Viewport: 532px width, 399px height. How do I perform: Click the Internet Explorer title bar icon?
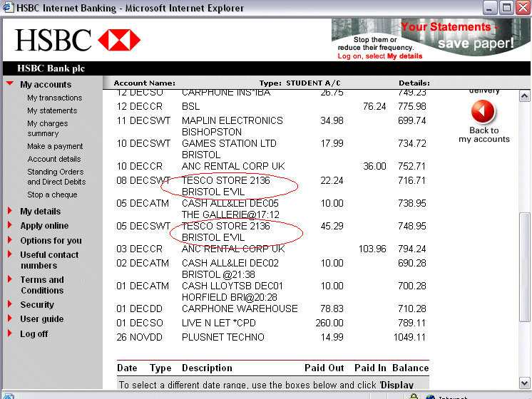tap(8, 7)
